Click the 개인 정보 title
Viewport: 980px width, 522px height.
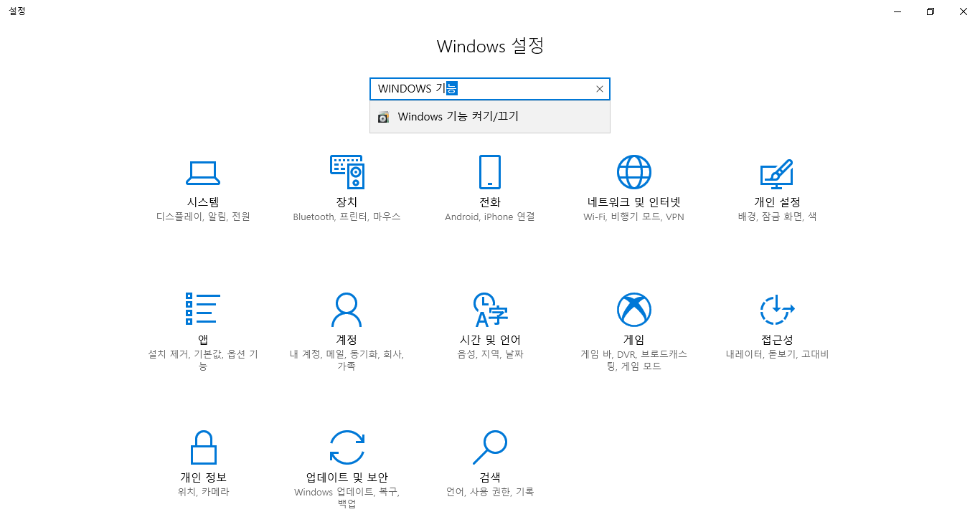(203, 478)
